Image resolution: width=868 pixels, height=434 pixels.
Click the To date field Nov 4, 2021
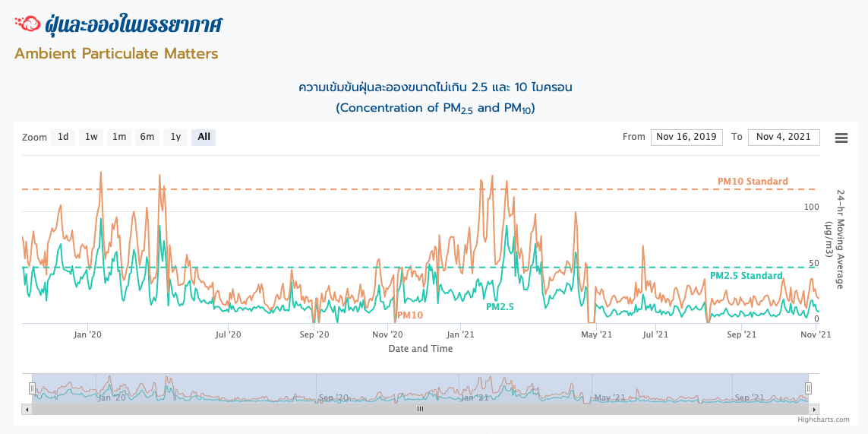[x=784, y=138]
